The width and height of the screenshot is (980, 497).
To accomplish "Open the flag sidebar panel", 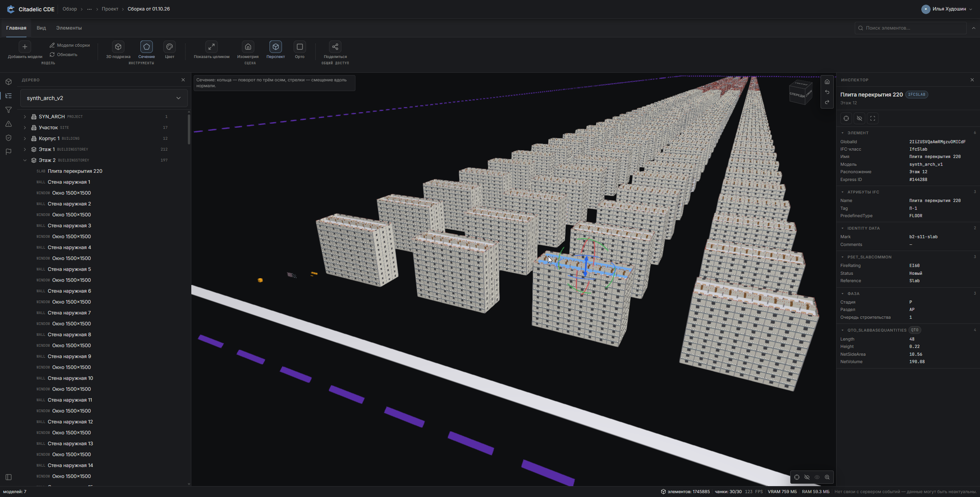I will pyautogui.click(x=9, y=152).
